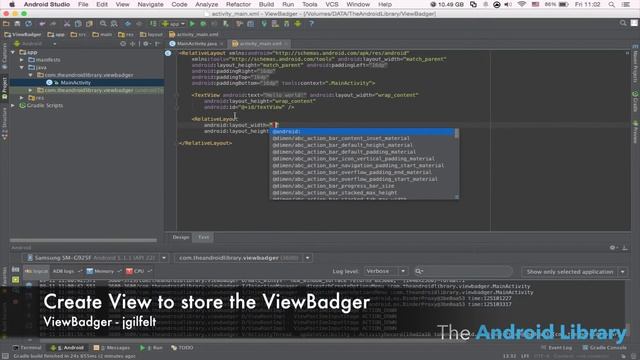Click the Paste toolbar icon

(89, 24)
